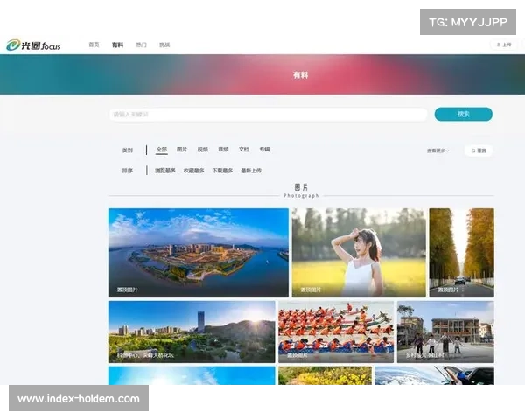The height and width of the screenshot is (420, 525).
Task: Open the aerial island city photo
Action: [198, 252]
